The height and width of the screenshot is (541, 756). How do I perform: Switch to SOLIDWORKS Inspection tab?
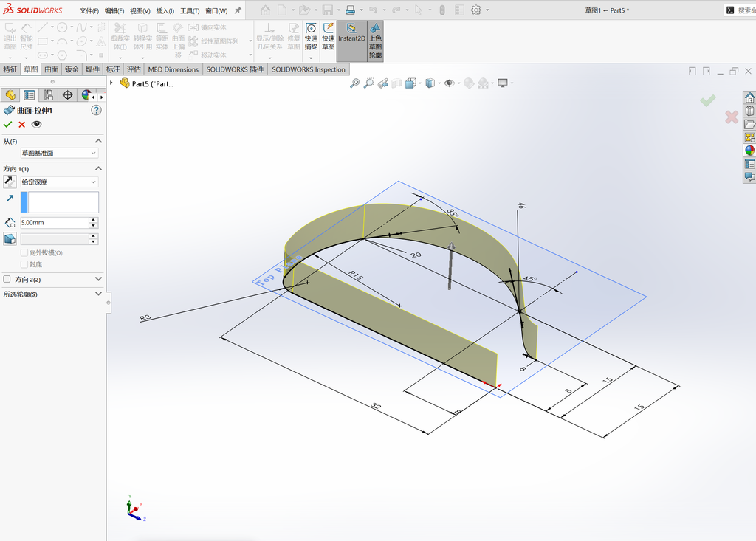click(309, 69)
